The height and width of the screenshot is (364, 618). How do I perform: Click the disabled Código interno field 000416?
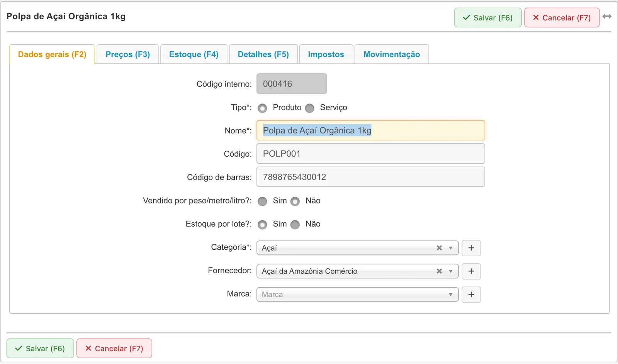(x=292, y=84)
